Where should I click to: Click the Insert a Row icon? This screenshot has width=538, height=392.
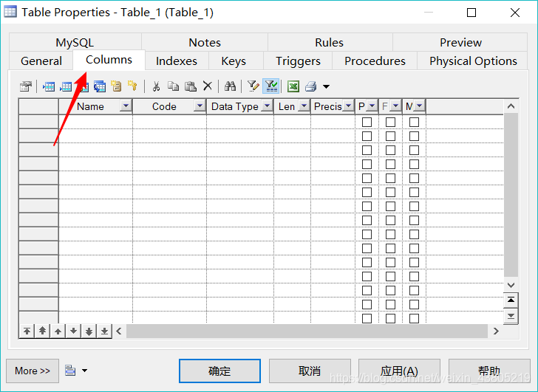48,86
